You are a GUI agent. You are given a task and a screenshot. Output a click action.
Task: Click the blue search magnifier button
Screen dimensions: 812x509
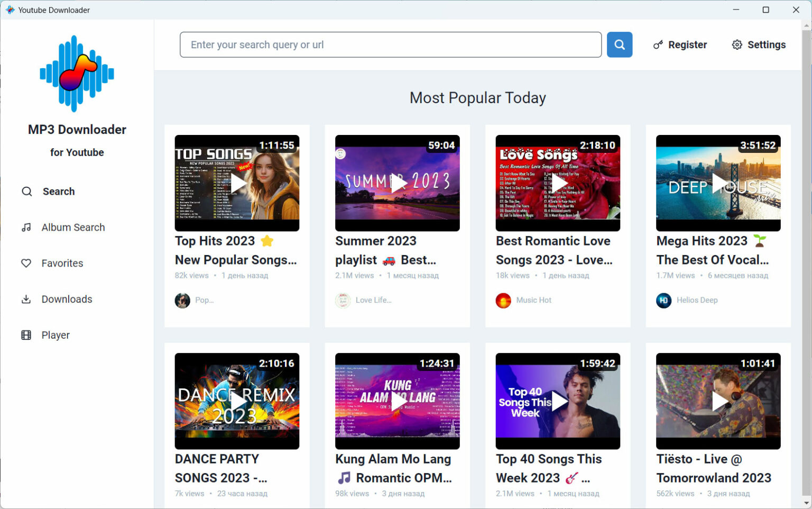pos(620,44)
